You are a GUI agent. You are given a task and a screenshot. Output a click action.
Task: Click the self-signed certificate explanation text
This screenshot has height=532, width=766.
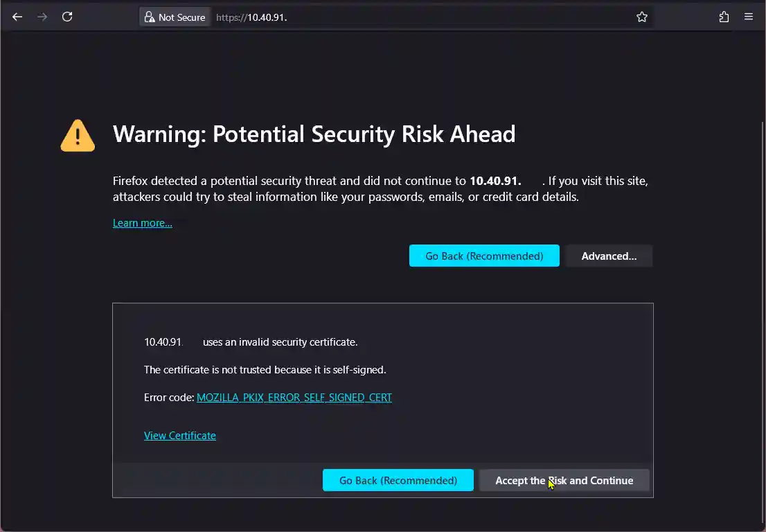pos(265,370)
